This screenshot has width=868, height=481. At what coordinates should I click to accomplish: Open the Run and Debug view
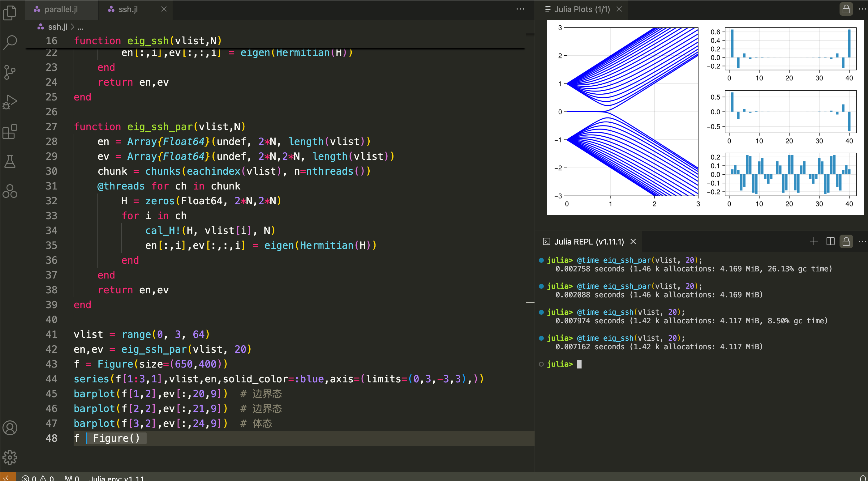pos(10,102)
